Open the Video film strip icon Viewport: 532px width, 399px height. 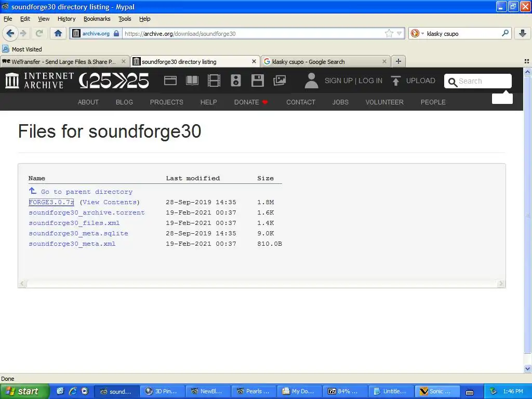point(214,81)
